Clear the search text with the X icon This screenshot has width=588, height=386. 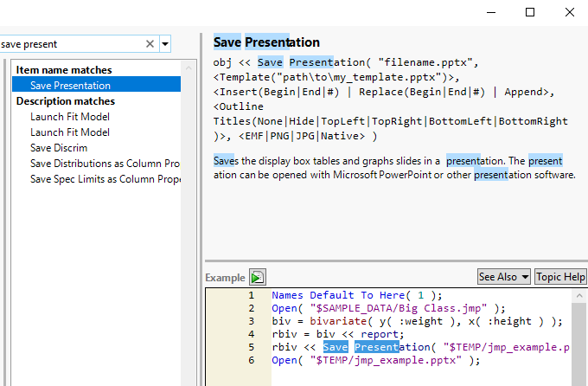[x=150, y=43]
